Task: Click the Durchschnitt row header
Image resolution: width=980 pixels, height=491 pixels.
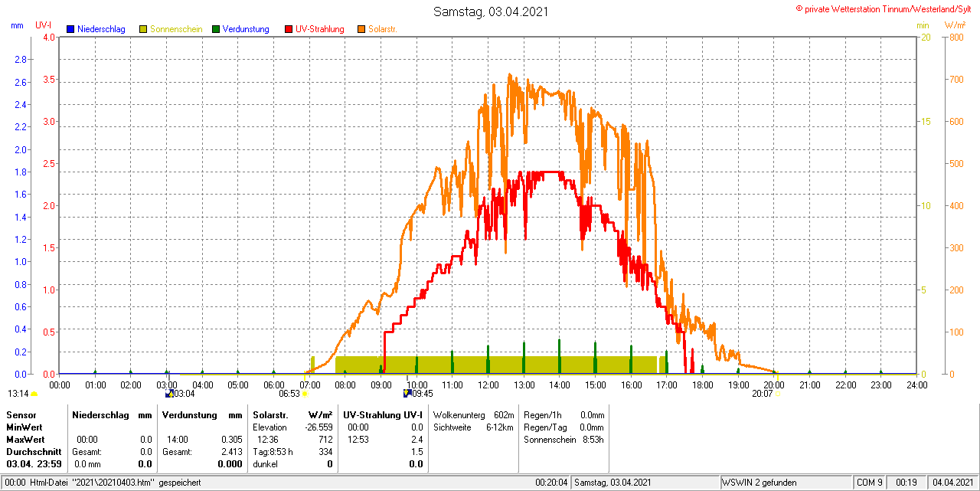Action: [34, 452]
